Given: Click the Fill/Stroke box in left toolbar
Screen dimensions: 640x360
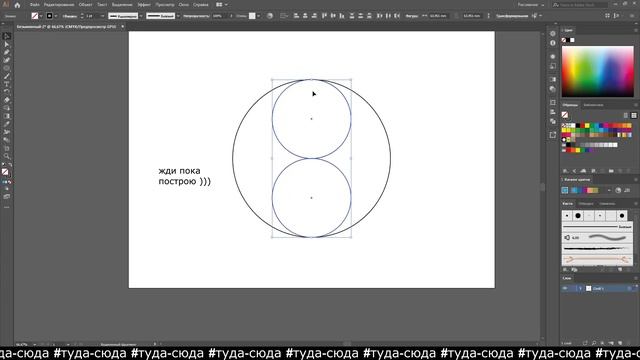Looking at the screenshot, I should point(6,172).
